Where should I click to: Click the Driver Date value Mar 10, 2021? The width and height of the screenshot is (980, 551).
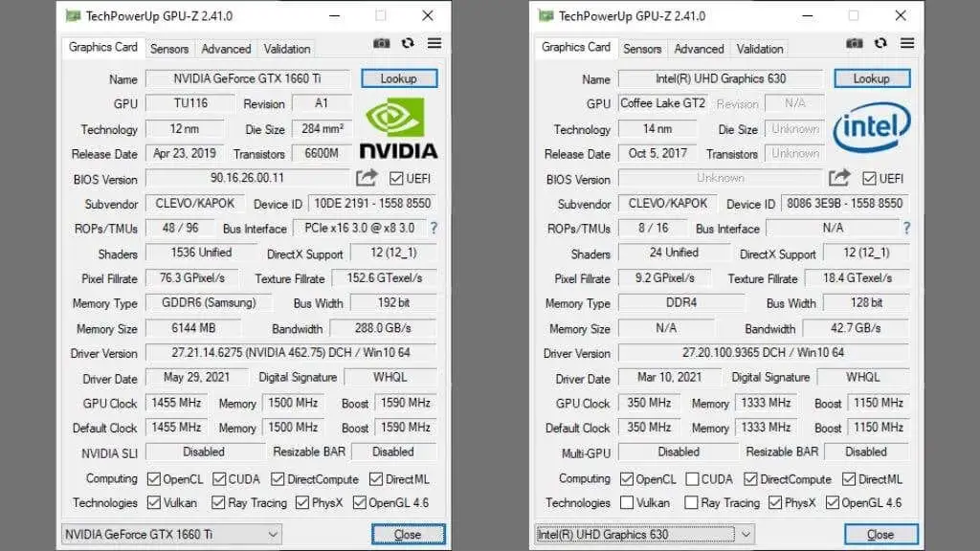[669, 377]
